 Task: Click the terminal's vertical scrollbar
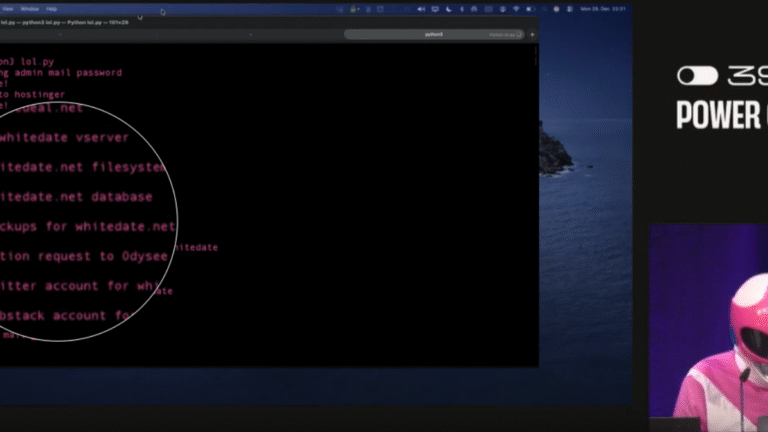point(536,60)
